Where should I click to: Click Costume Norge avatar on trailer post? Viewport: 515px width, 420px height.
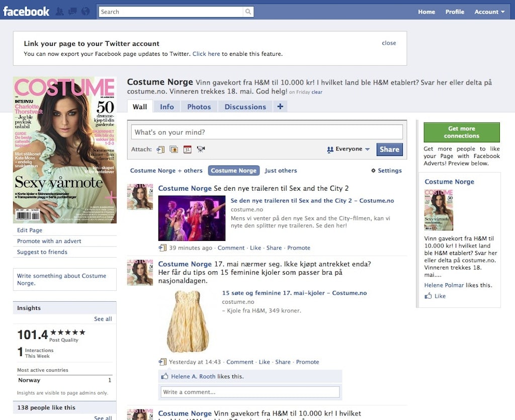pos(140,197)
